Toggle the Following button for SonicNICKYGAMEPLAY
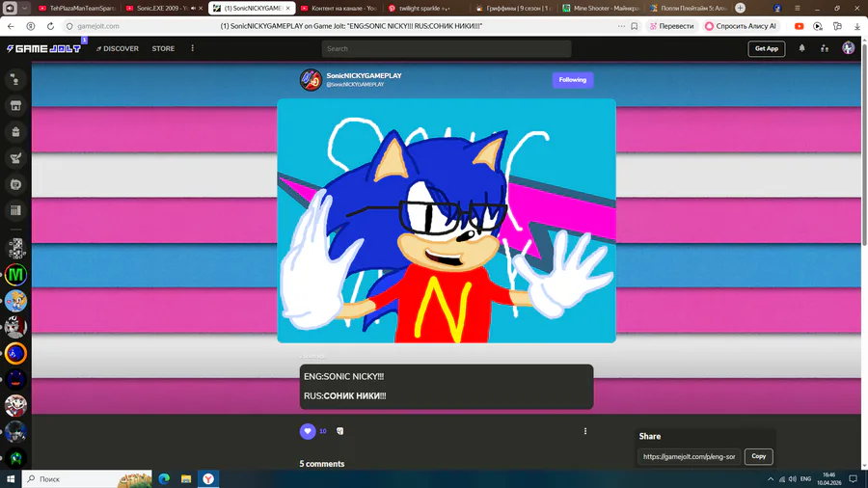The image size is (868, 488). pos(572,80)
